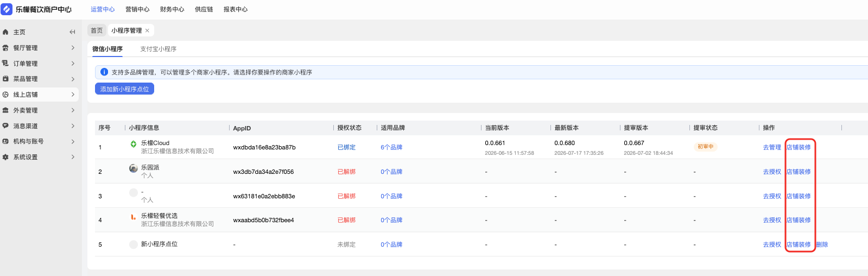Click the 机构与账号 sidebar icon
868x276 pixels.
(5, 141)
